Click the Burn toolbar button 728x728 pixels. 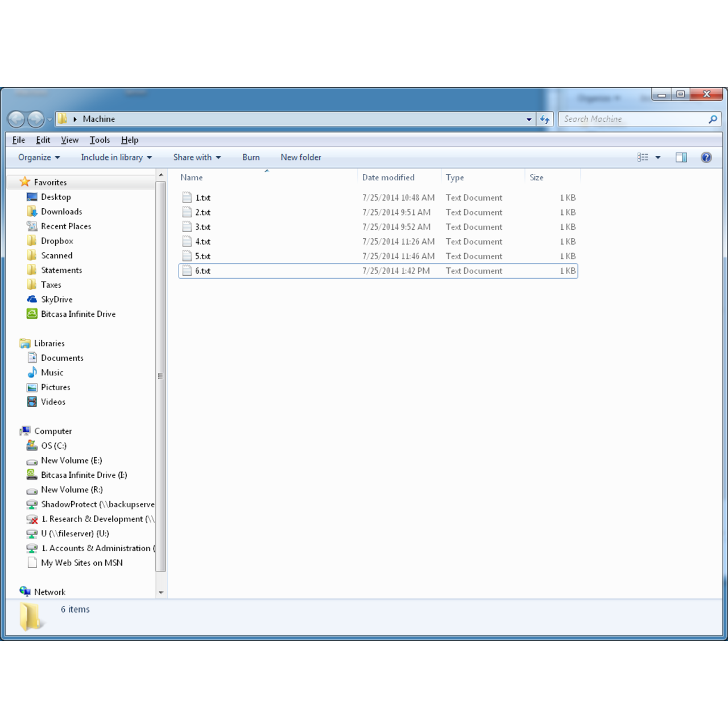tap(251, 157)
